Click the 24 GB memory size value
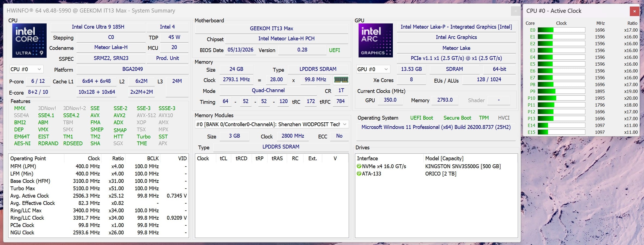This screenshot has height=245, width=644. [236, 69]
